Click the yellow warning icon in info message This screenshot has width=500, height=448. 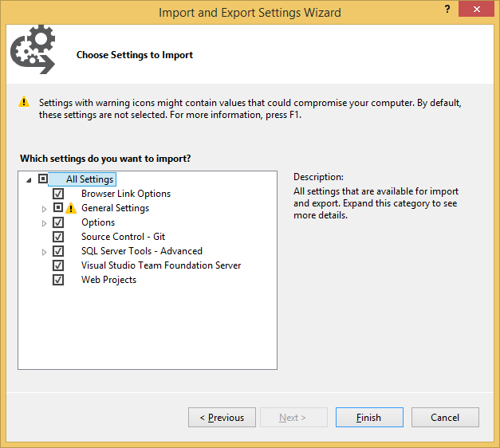tap(25, 102)
